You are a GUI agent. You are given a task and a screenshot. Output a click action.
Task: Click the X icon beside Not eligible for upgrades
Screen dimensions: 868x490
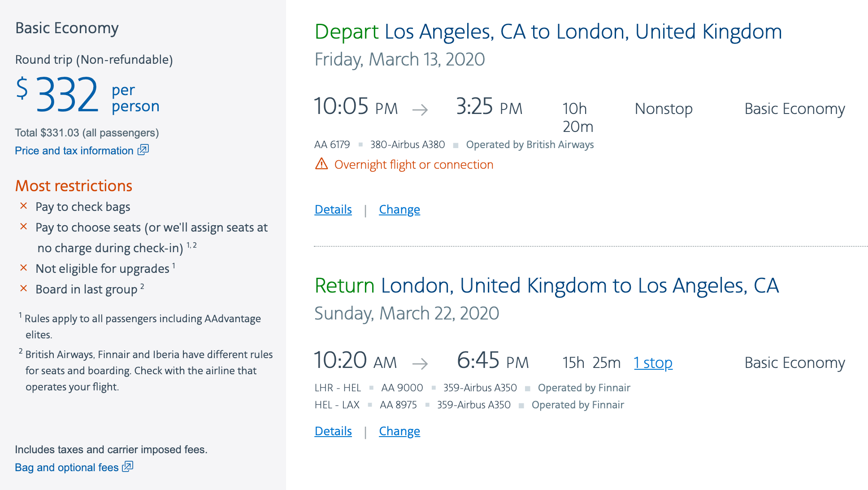click(24, 268)
